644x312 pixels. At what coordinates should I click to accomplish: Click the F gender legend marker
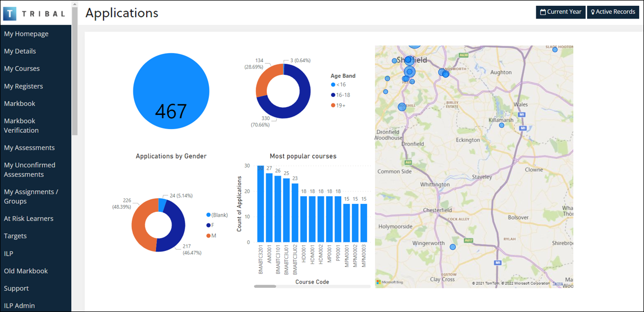[208, 225]
